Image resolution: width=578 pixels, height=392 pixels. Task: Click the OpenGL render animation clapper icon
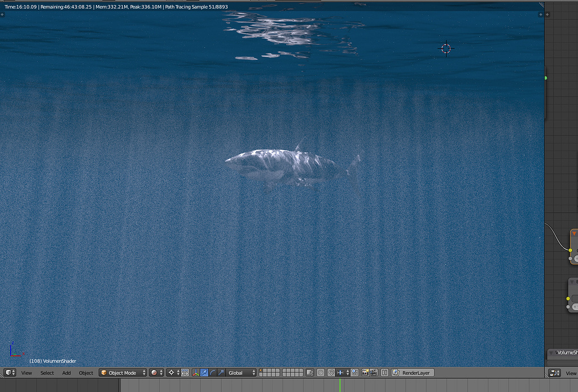coord(374,372)
